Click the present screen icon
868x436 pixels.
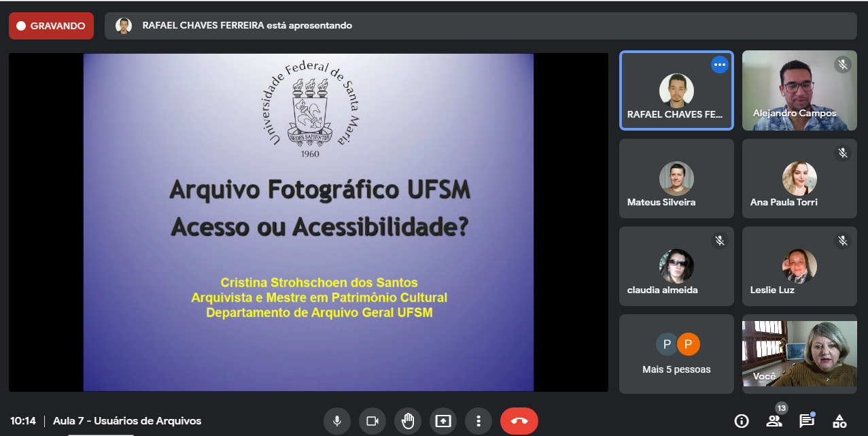[x=443, y=421]
